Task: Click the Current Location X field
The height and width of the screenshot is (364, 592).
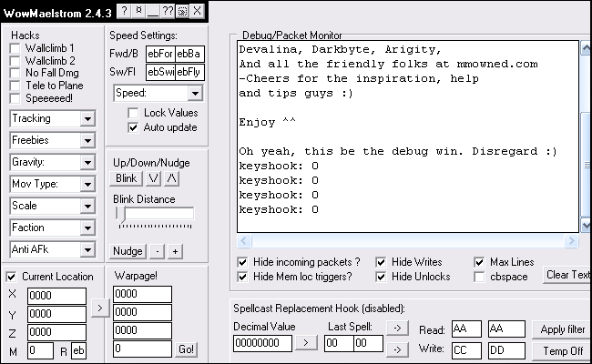Action: [56, 296]
